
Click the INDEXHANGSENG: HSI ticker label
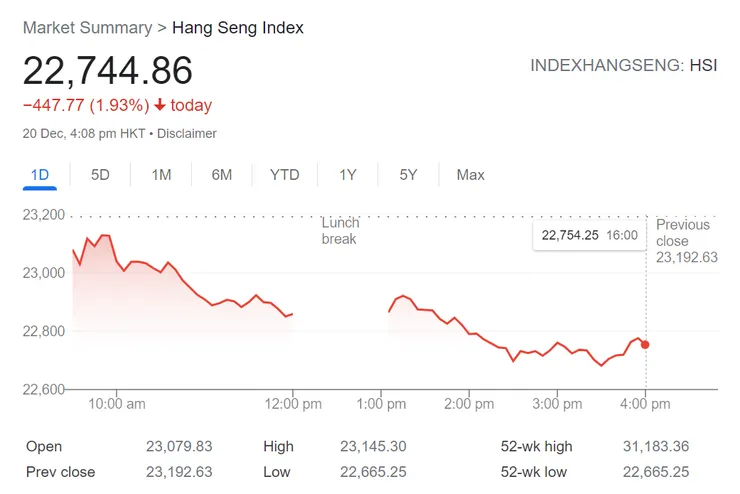coord(622,66)
